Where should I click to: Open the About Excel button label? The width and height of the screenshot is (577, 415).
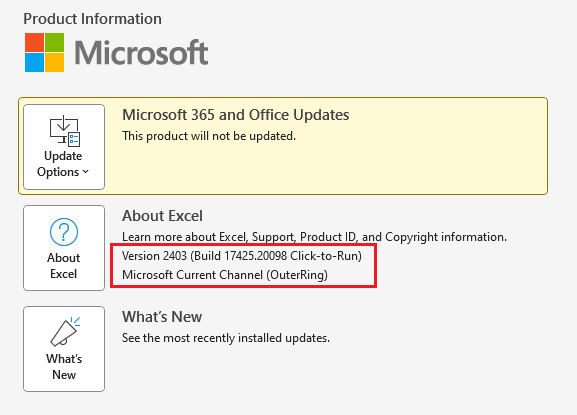click(x=64, y=266)
